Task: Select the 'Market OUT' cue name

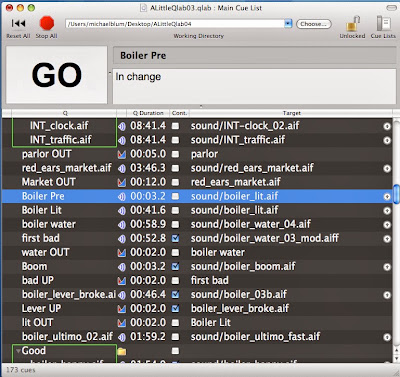Action: 49,182
